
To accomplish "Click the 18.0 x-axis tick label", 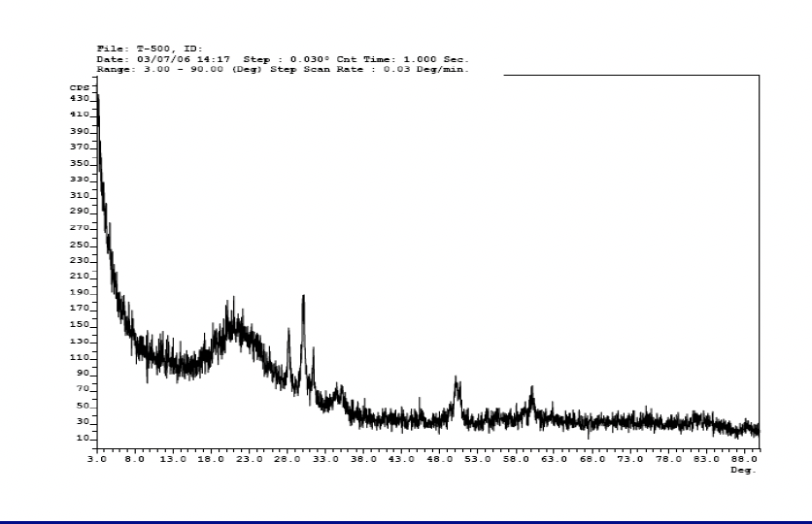I will point(211,459).
